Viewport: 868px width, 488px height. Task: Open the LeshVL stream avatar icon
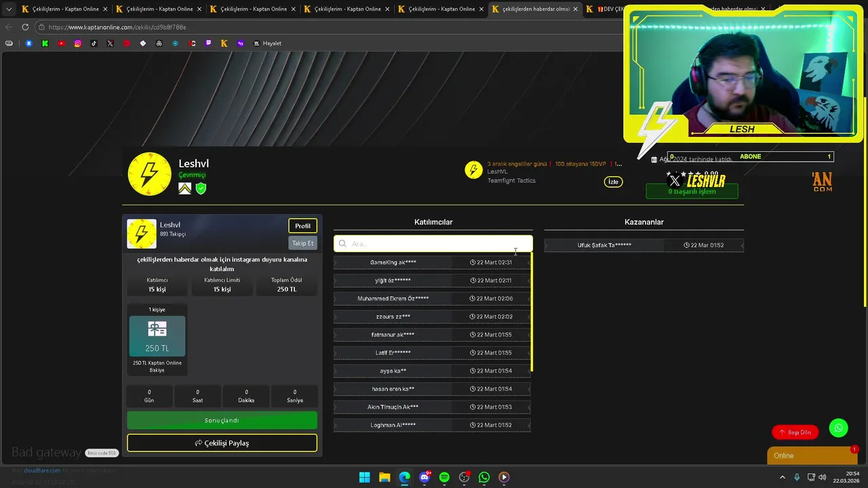pos(473,170)
